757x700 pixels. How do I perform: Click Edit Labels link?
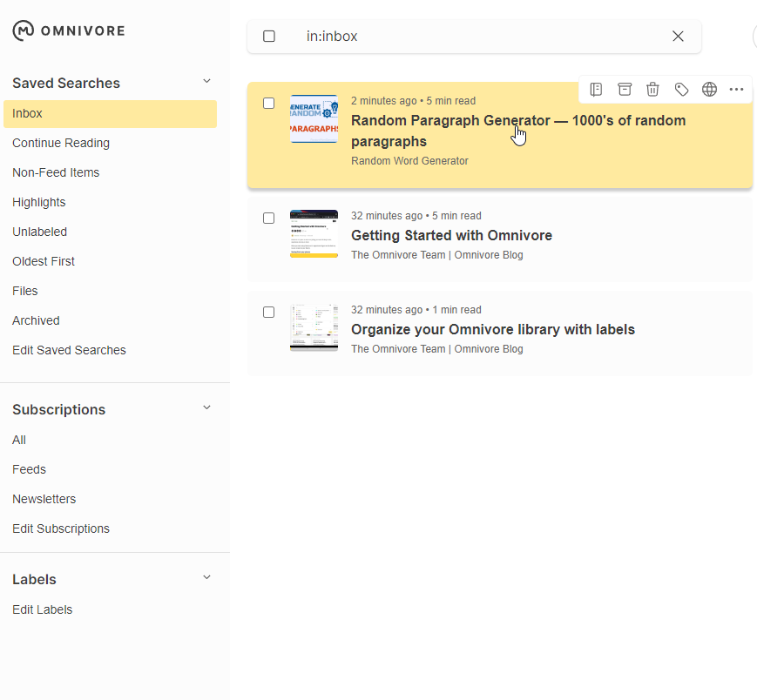[x=42, y=609]
